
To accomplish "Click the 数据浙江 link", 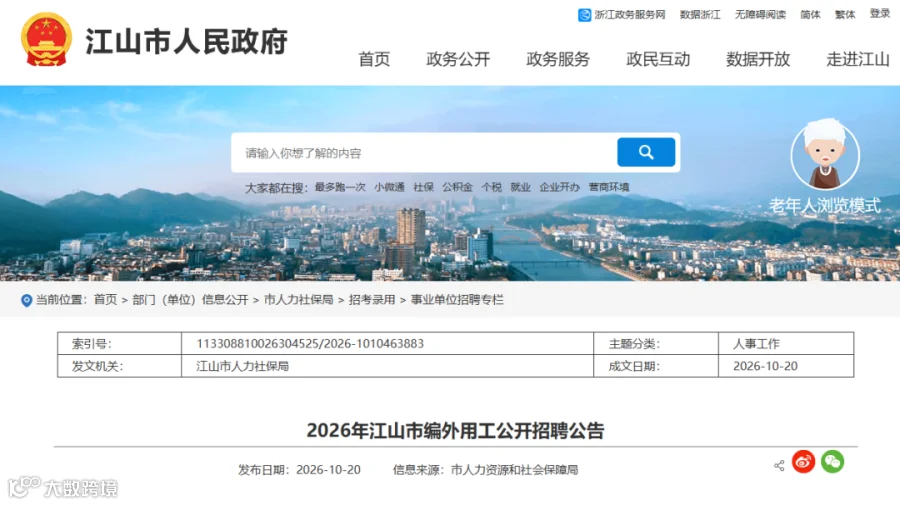I will point(700,15).
